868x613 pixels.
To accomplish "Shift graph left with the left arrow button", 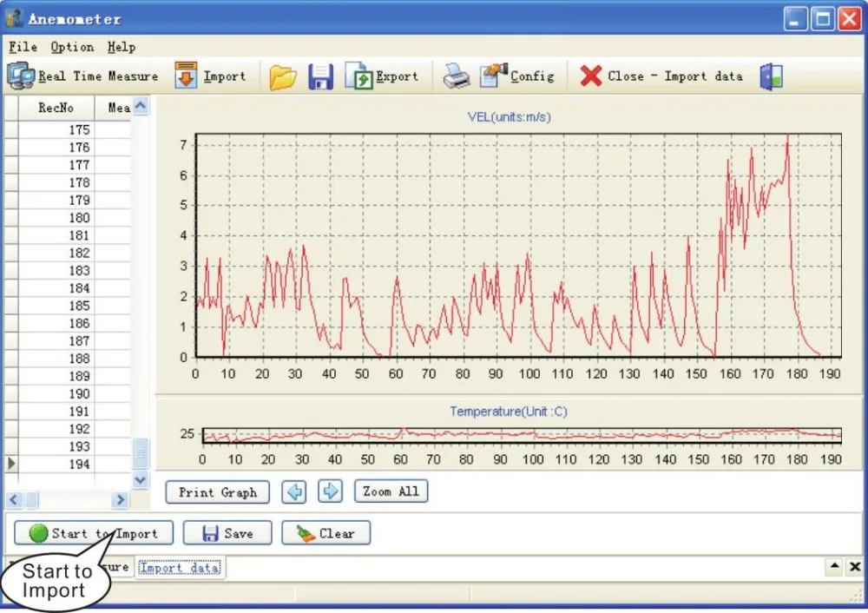I will click(x=294, y=491).
